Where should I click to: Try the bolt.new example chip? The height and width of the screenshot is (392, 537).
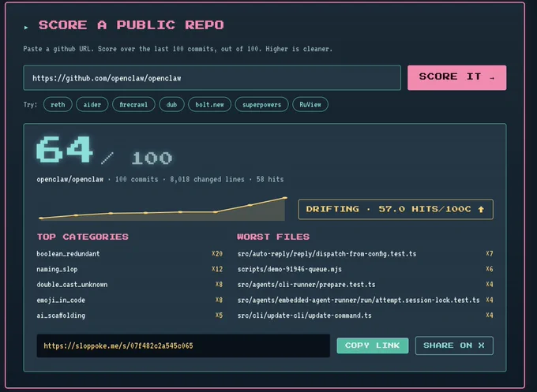(209, 105)
